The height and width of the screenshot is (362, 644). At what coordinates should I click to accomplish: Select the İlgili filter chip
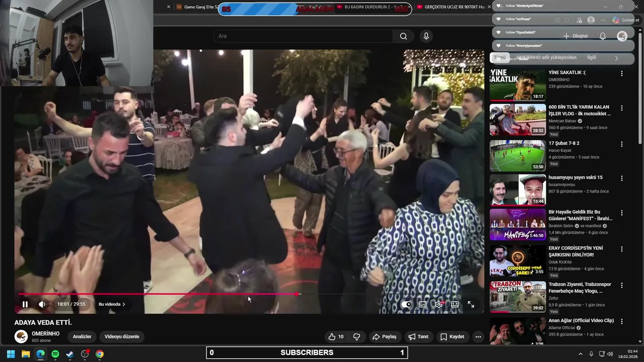tap(592, 58)
